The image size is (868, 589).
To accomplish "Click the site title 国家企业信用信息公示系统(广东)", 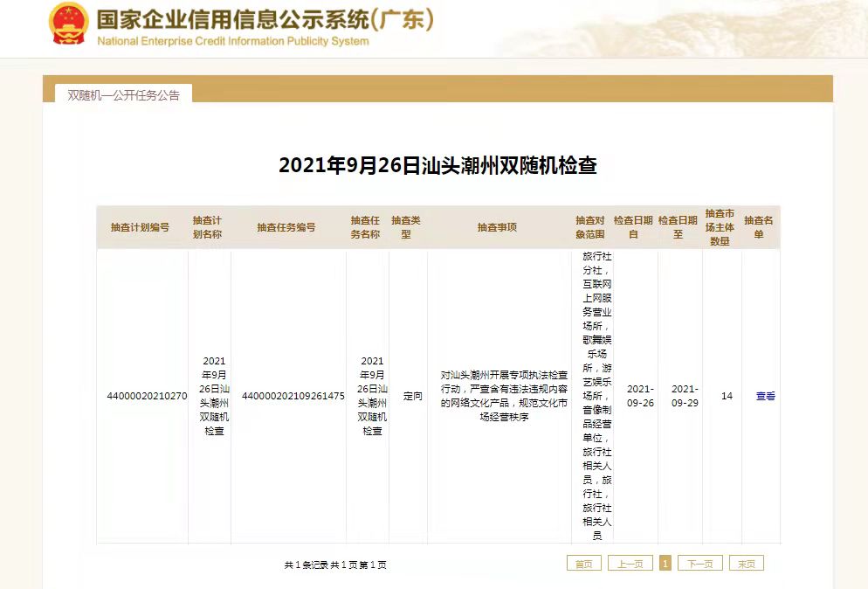I will (x=265, y=19).
